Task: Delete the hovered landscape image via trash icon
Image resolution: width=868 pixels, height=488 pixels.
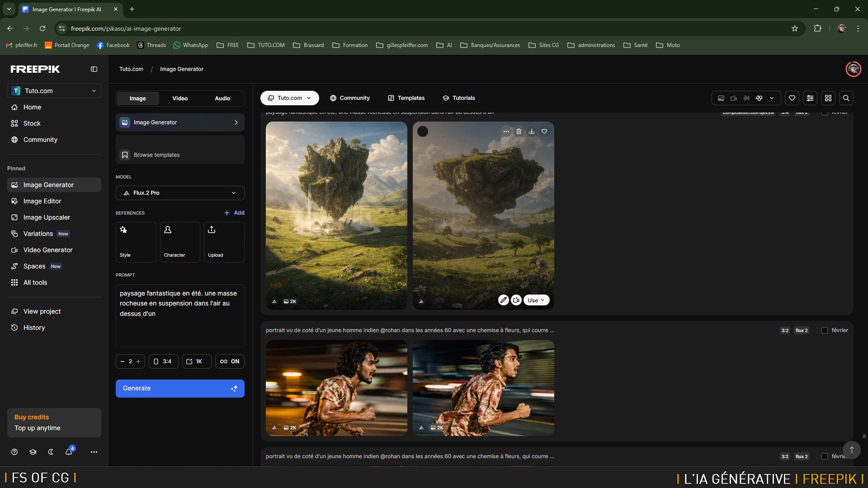Action: pyautogui.click(x=519, y=131)
